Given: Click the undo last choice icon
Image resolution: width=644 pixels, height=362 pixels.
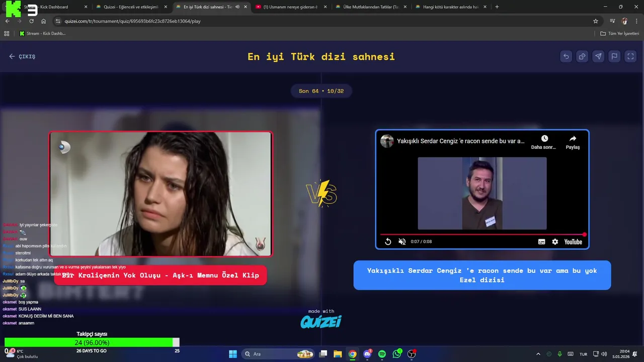Looking at the screenshot, I should tap(566, 56).
